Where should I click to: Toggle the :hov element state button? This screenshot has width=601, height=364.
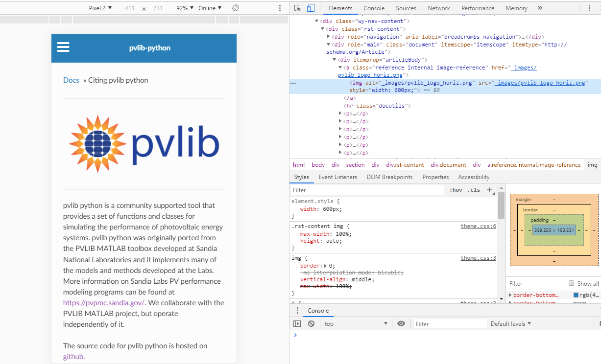coord(456,190)
